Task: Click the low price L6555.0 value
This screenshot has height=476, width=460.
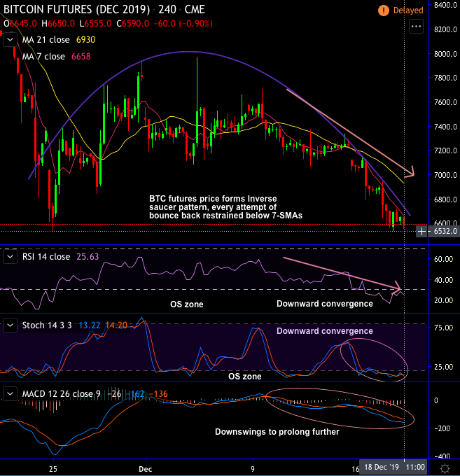Action: click(x=95, y=24)
